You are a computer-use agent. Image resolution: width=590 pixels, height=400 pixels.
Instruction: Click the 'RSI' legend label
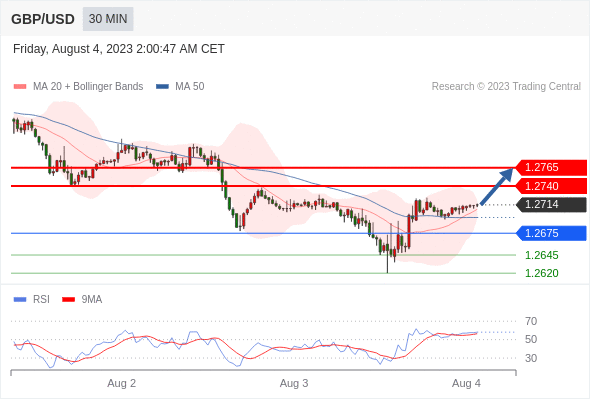(x=41, y=300)
